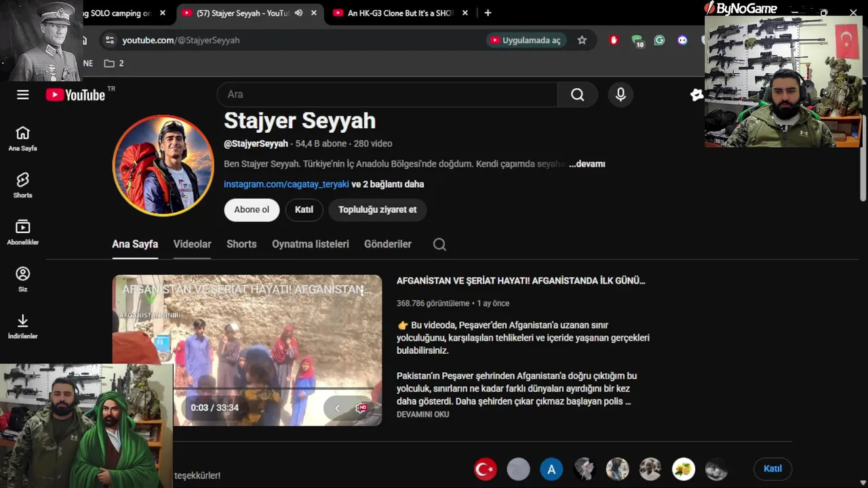Go to YouTube home via the logo
The height and width of the screenshot is (488, 868).
[75, 95]
